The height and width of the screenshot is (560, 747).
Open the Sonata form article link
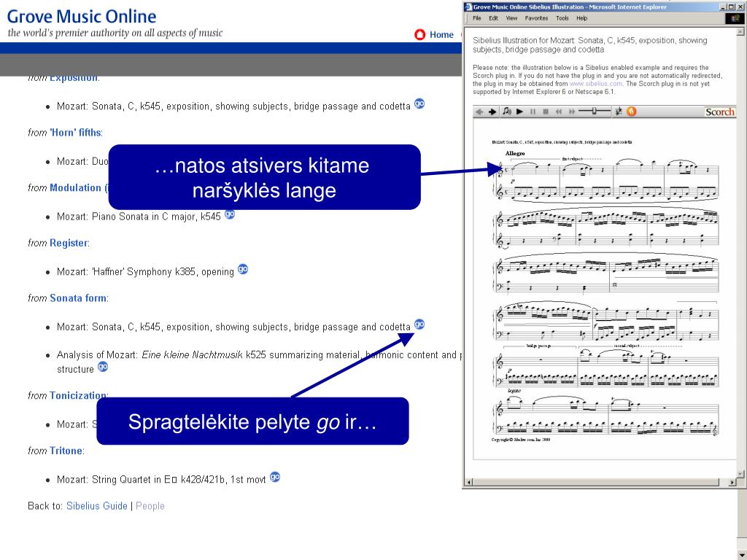pos(78,298)
